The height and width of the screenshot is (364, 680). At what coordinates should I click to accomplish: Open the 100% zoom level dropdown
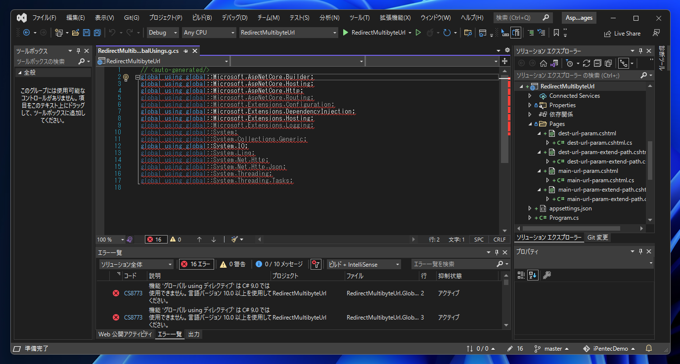111,239
